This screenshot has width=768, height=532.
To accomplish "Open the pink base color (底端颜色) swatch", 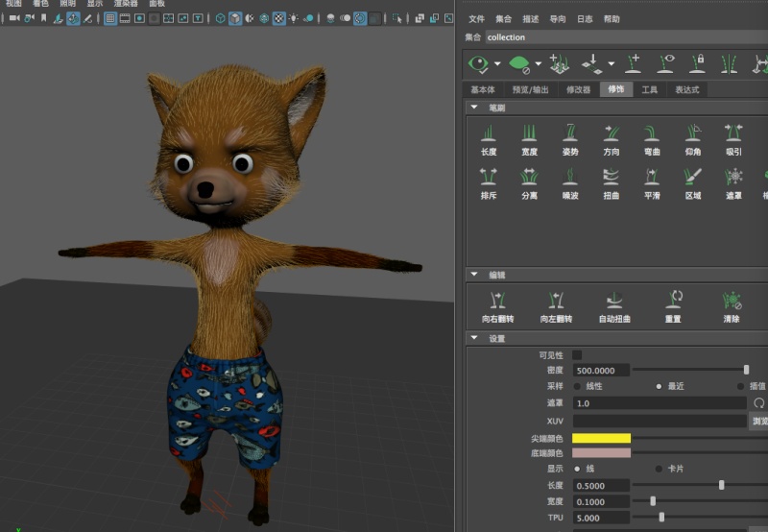I will pyautogui.click(x=601, y=452).
